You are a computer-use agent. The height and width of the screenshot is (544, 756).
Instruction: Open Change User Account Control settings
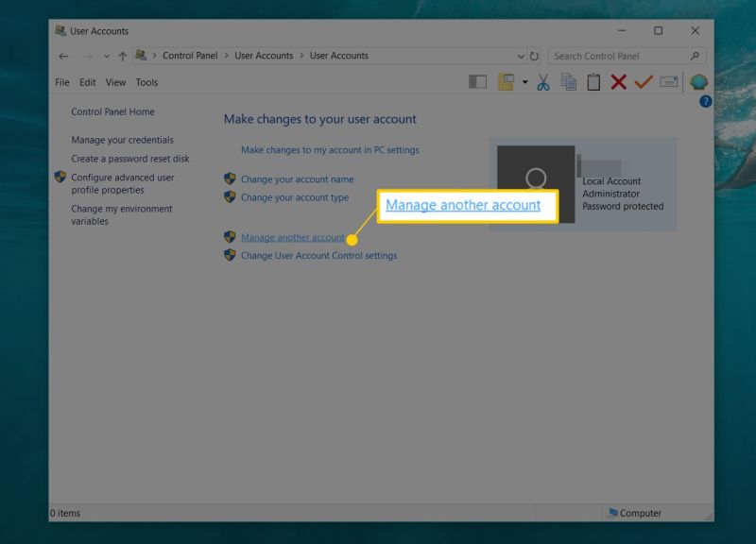[x=318, y=256]
